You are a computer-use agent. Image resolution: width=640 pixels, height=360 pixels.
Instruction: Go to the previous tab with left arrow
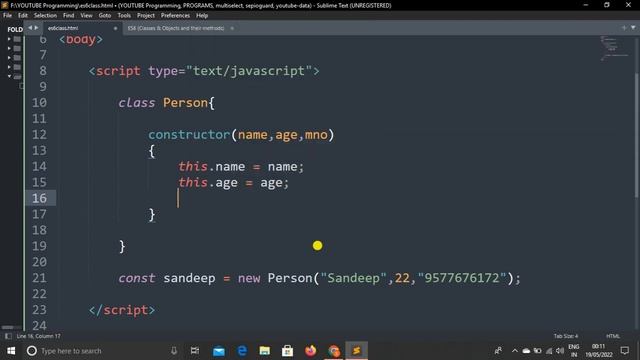tap(30, 28)
